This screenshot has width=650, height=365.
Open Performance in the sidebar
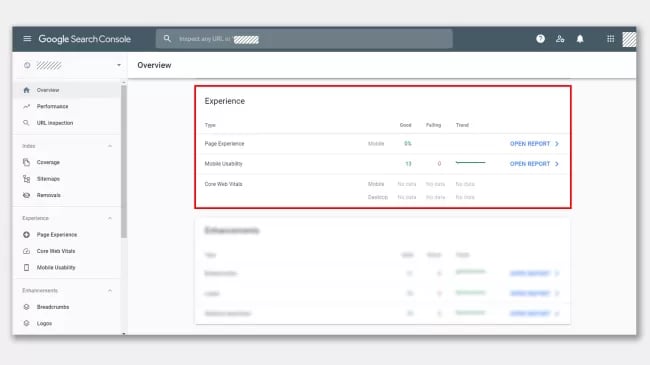[x=67, y=107]
